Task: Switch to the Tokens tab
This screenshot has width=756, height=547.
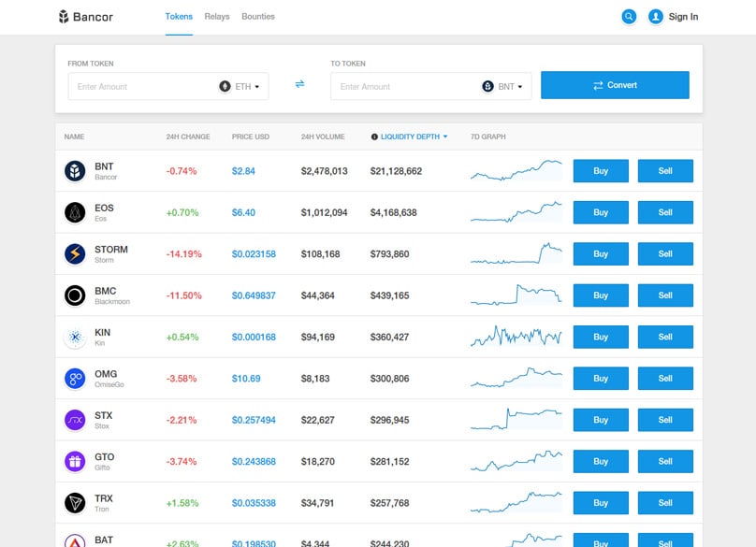Action: [x=179, y=17]
